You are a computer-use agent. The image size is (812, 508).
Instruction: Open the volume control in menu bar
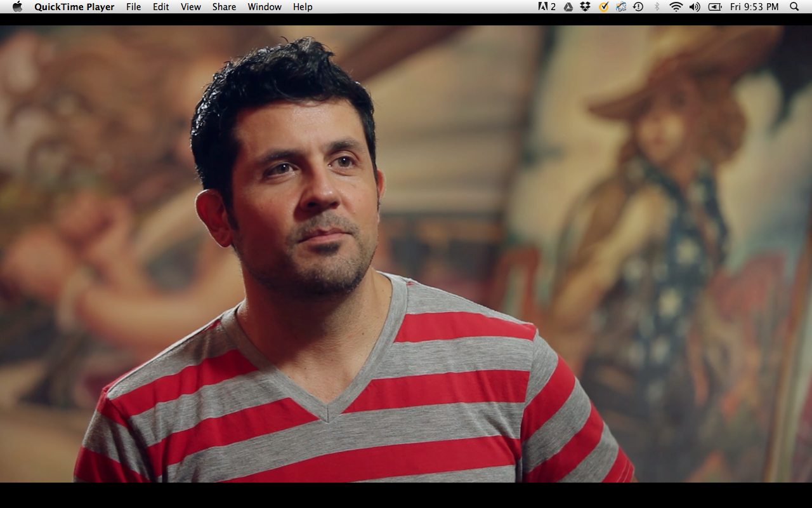(x=695, y=7)
